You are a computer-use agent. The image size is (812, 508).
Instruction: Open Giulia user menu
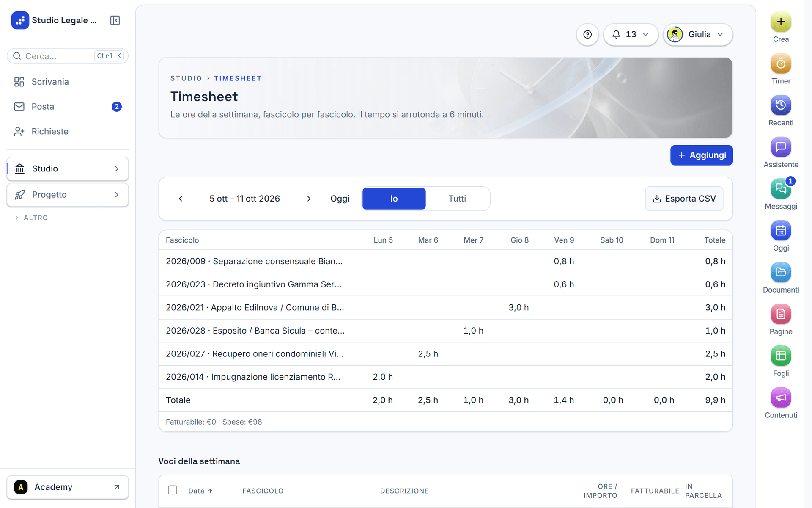[x=697, y=34]
